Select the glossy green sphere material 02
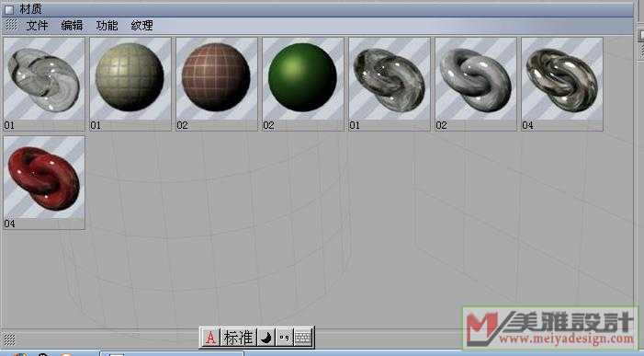The width and height of the screenshot is (644, 356). tap(302, 84)
